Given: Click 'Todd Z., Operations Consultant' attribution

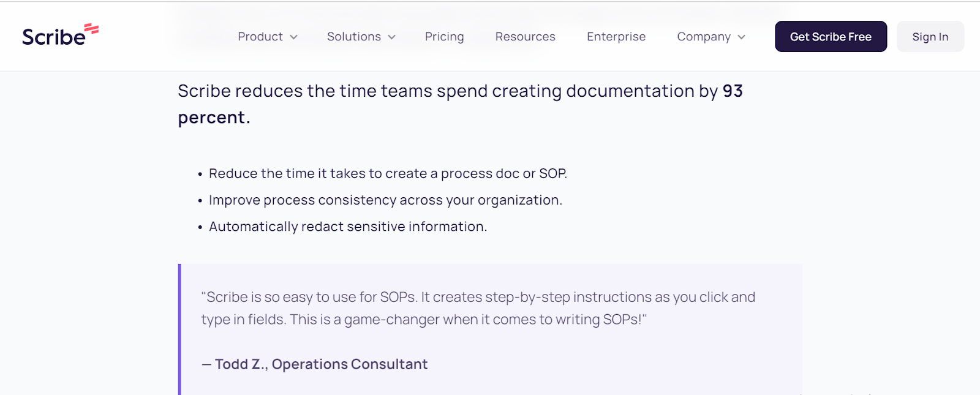Looking at the screenshot, I should point(314,364).
